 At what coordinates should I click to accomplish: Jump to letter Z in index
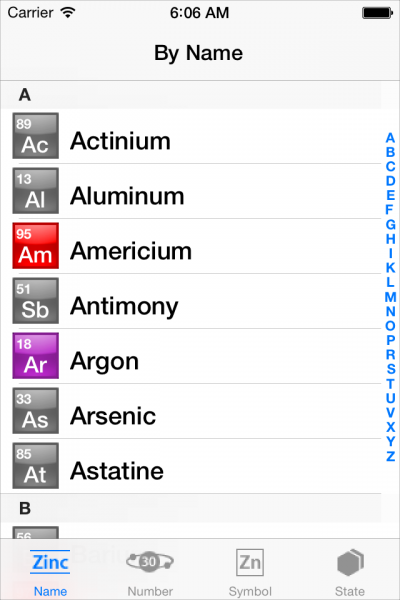[390, 456]
